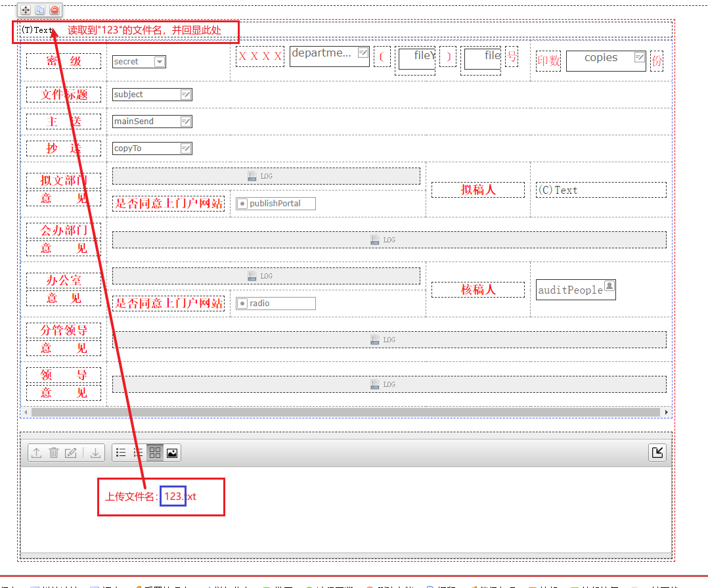The image size is (708, 588).
Task: Click the 会办部门 label
Action: tap(64, 231)
